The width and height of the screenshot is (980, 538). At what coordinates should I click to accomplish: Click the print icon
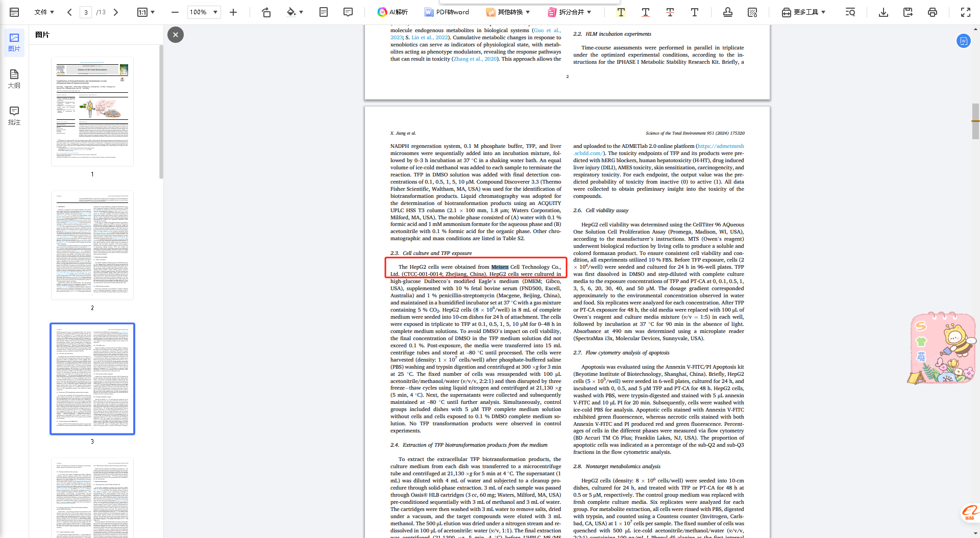point(932,12)
